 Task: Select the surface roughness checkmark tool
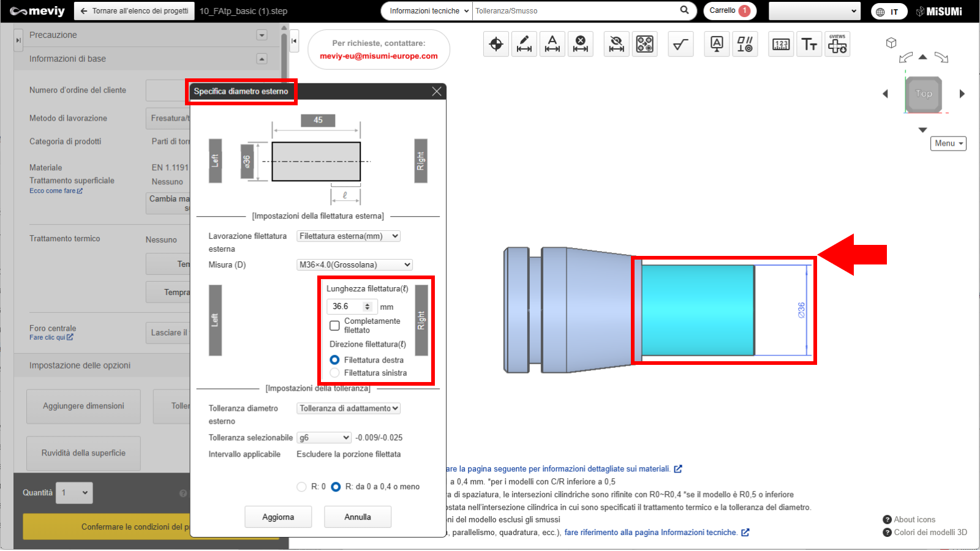[x=680, y=44]
